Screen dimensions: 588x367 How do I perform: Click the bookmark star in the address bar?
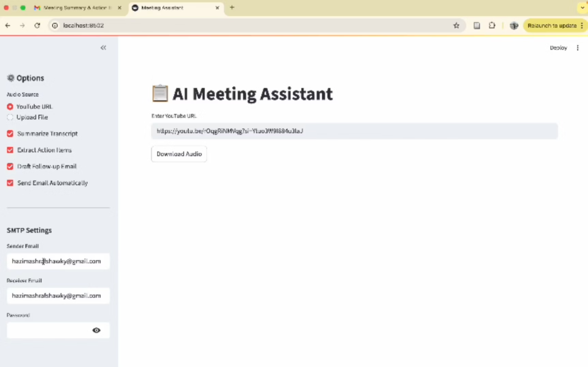click(456, 25)
